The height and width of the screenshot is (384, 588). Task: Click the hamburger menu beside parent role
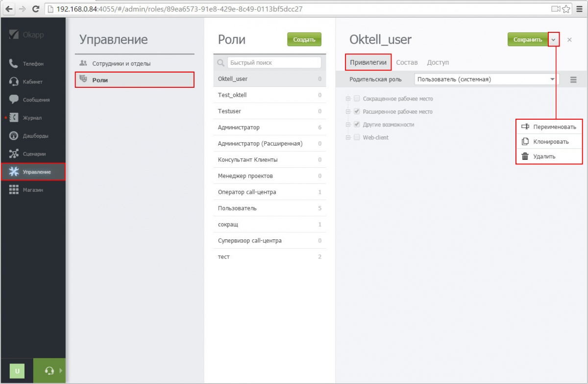point(573,79)
